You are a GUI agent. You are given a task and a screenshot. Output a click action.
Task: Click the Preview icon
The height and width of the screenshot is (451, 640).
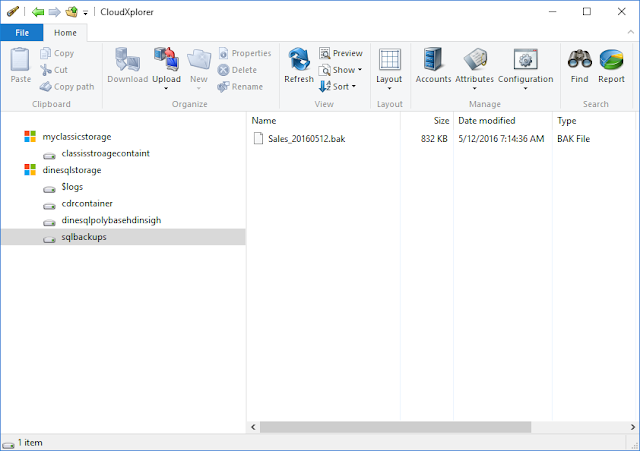324,53
